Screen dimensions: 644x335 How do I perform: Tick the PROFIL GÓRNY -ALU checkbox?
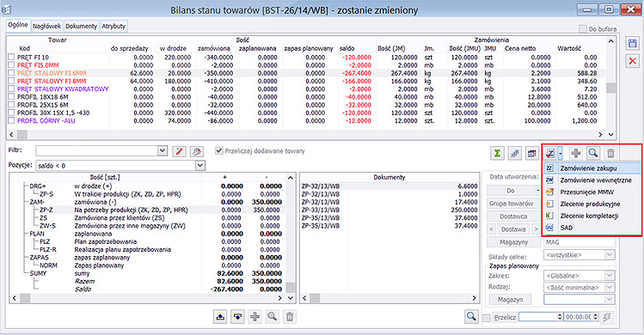tap(11, 121)
